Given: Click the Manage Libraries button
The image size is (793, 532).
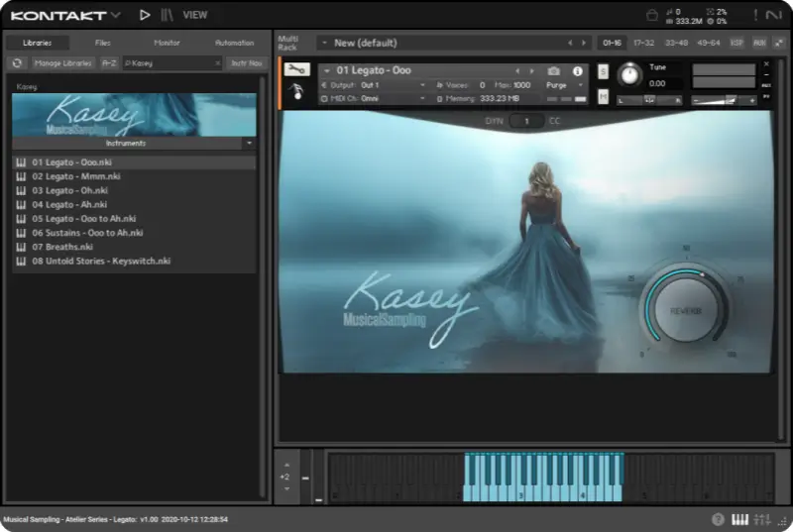Looking at the screenshot, I should coord(62,62).
